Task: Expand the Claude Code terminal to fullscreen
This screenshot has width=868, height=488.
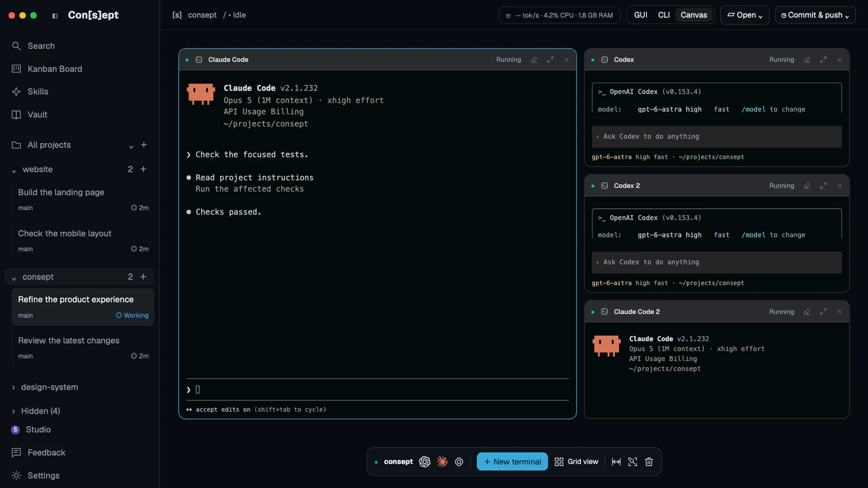Action: [550, 60]
